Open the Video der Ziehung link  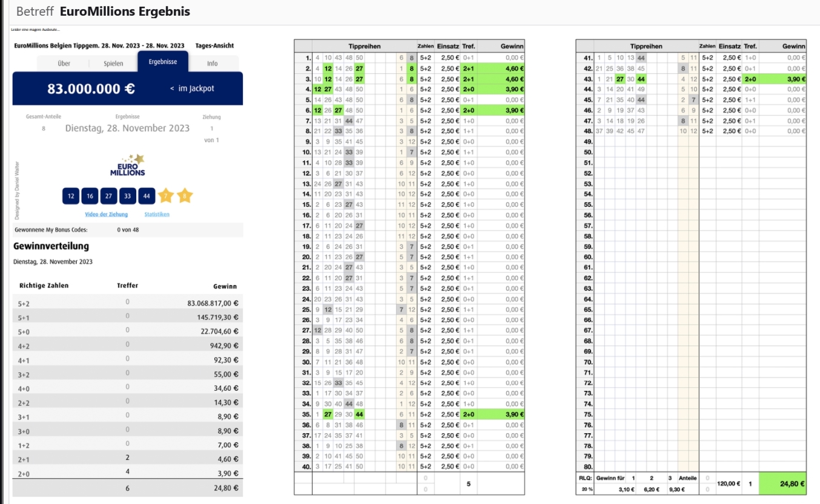[107, 214]
